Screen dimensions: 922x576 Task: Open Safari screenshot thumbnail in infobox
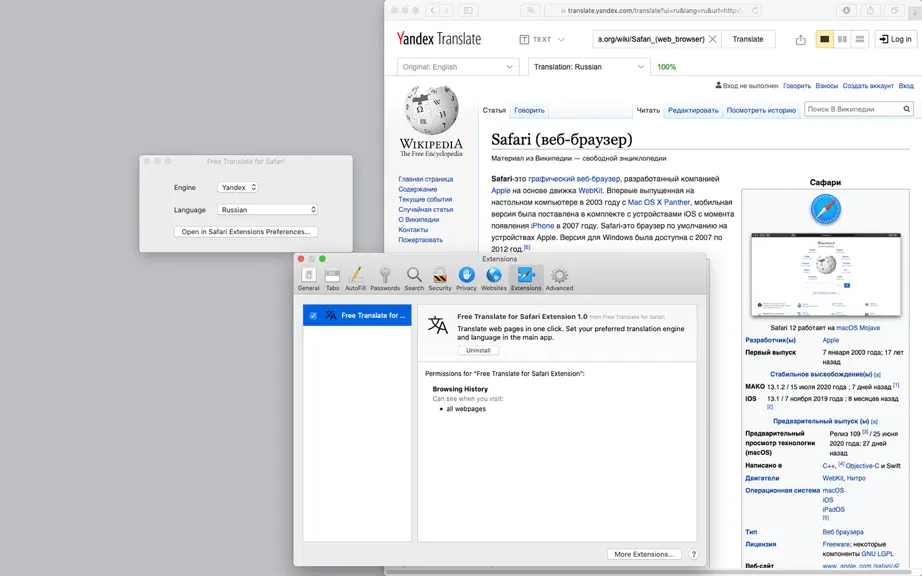tap(826, 274)
